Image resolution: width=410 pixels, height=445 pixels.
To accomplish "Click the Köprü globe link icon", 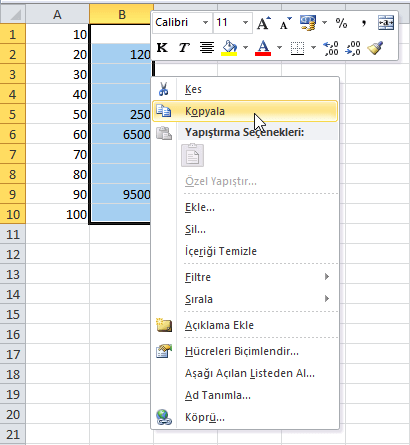I will pyautogui.click(x=164, y=417).
